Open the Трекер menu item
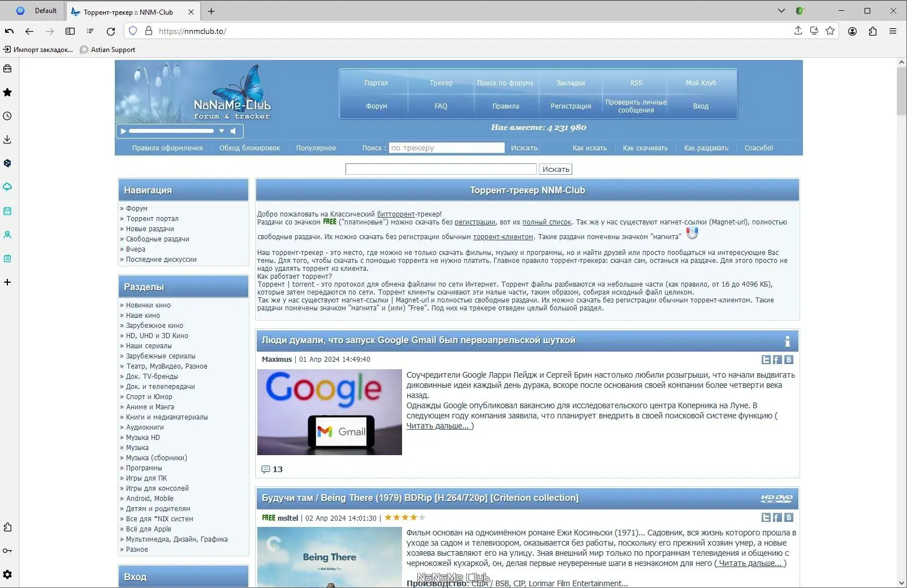 tap(441, 83)
